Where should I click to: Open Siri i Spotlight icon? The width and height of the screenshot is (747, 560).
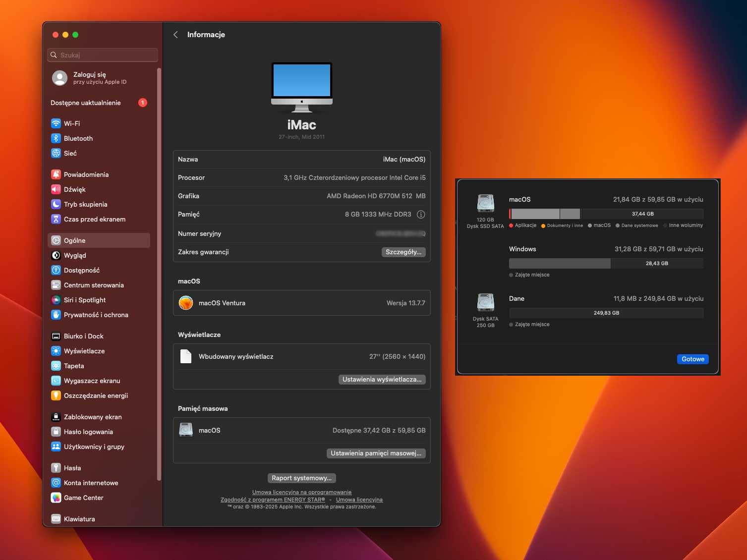56,300
